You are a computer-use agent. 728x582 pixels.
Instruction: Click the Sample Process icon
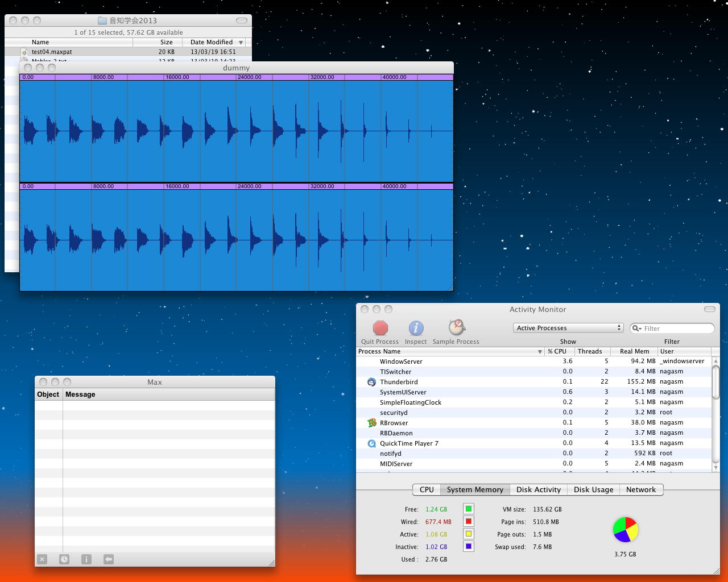[456, 327]
